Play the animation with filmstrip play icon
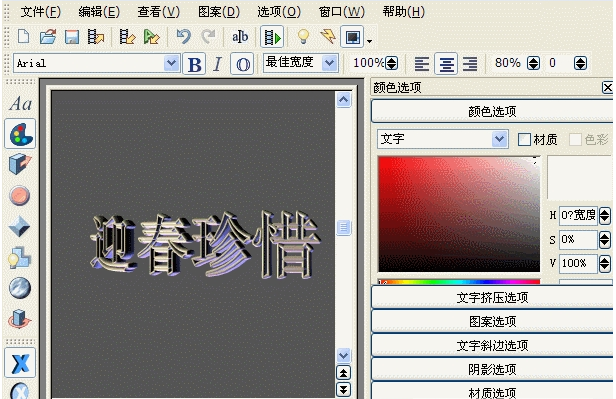 (x=272, y=37)
